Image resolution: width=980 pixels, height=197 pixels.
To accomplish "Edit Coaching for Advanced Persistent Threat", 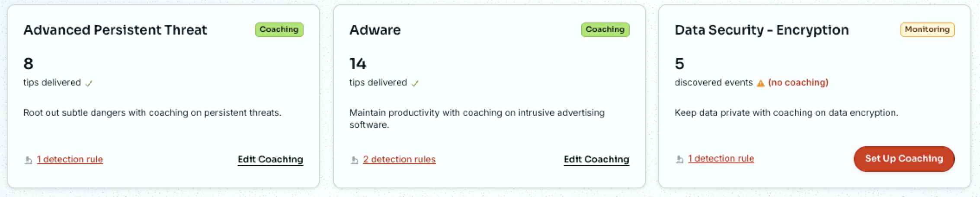I will tap(270, 159).
